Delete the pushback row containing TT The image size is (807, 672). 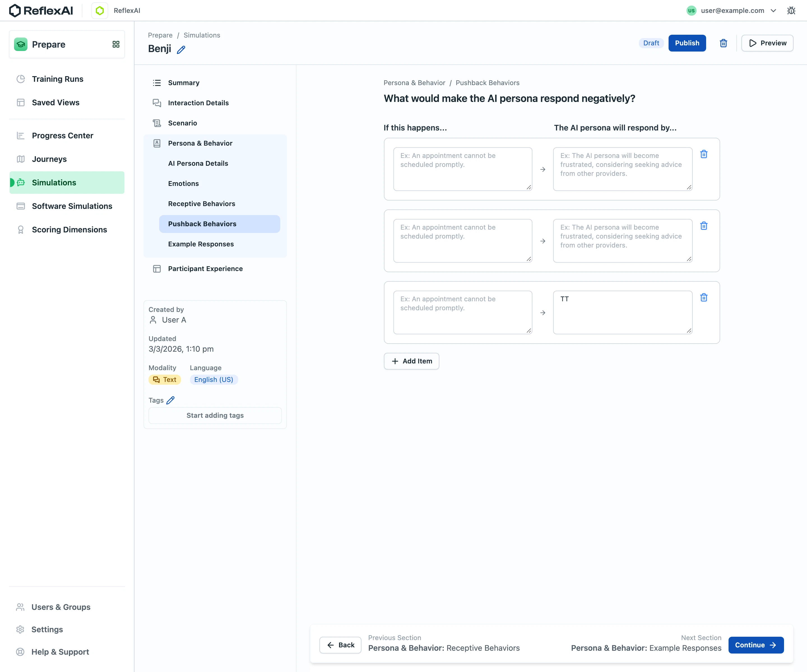coord(704,298)
